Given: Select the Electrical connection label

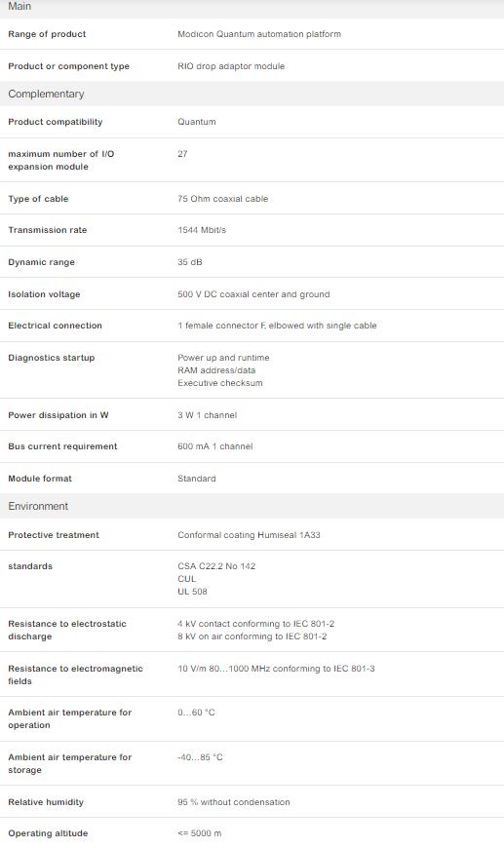Looking at the screenshot, I should 56,326.
